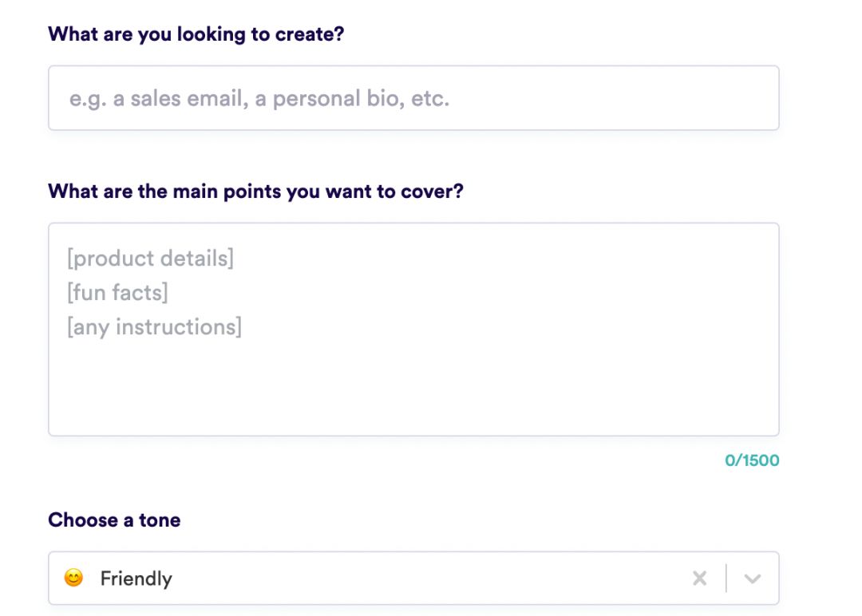This screenshot has height=616, width=862.
Task: Click the [any instructions] placeholder line
Action: point(155,327)
